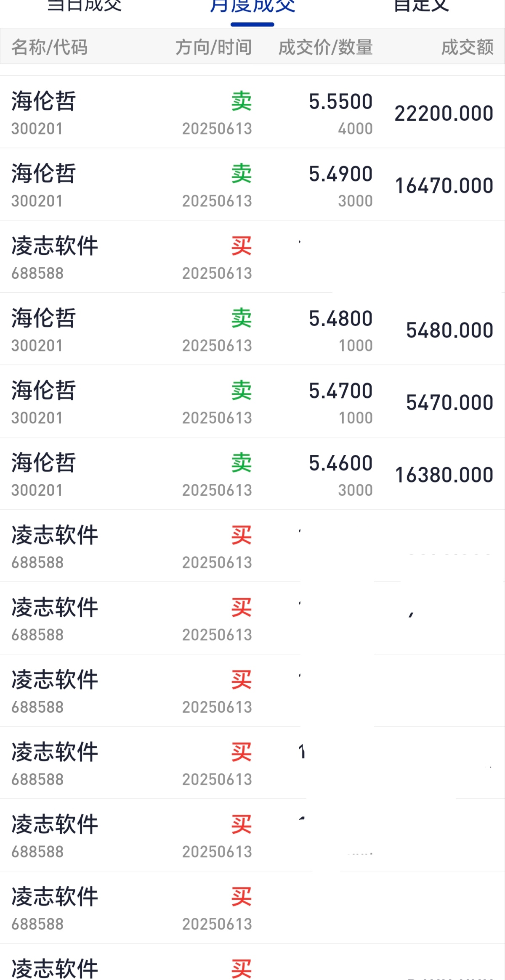Select the 月度成交 tab

(252, 6)
